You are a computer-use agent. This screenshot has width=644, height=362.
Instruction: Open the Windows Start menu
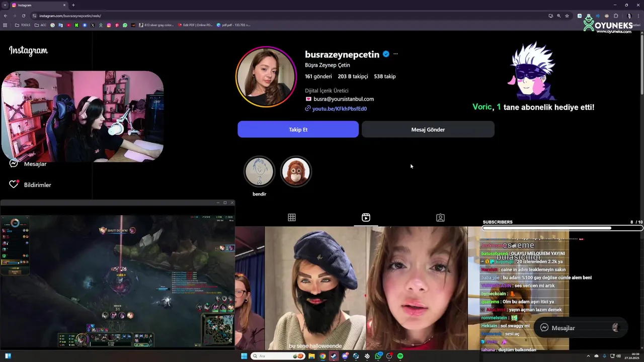pyautogui.click(x=244, y=356)
